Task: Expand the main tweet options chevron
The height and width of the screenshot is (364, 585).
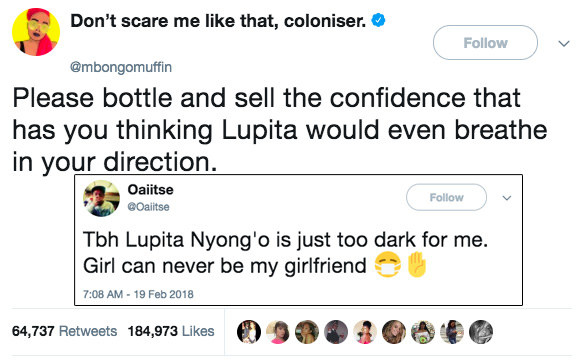Action: coord(564,44)
